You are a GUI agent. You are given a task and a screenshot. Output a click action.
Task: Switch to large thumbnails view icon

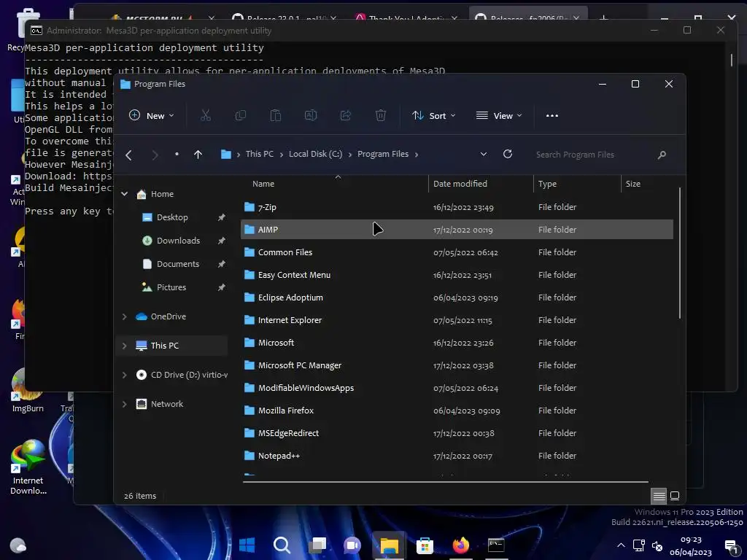coord(675,496)
